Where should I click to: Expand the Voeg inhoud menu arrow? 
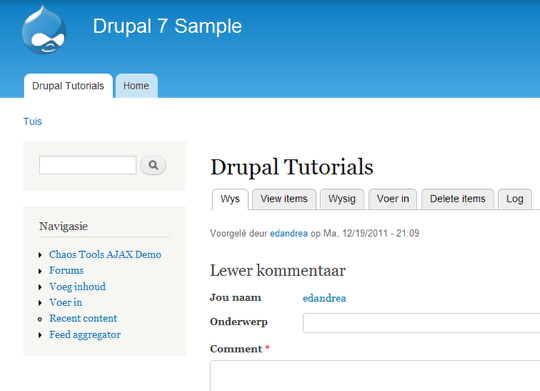coord(40,287)
